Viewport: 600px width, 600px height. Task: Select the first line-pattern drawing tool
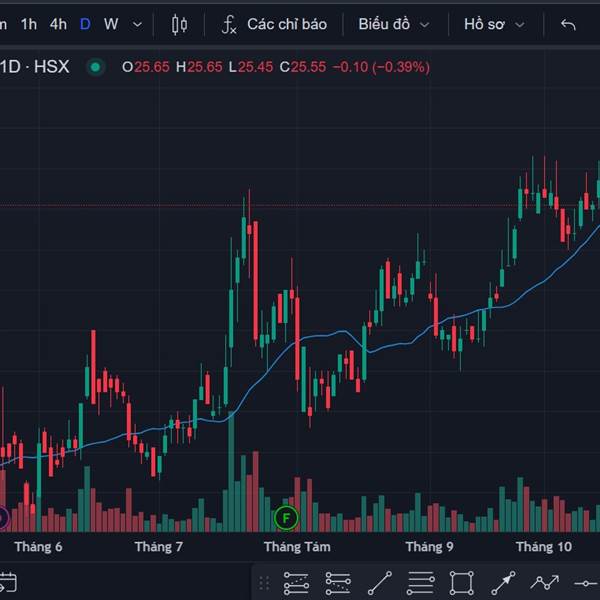tap(296, 583)
